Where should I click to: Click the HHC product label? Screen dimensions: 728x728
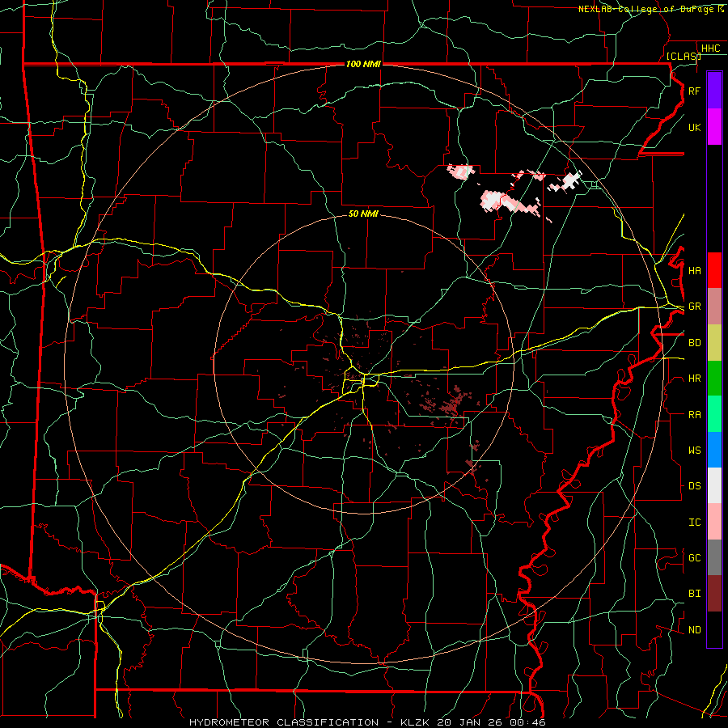[x=711, y=49]
